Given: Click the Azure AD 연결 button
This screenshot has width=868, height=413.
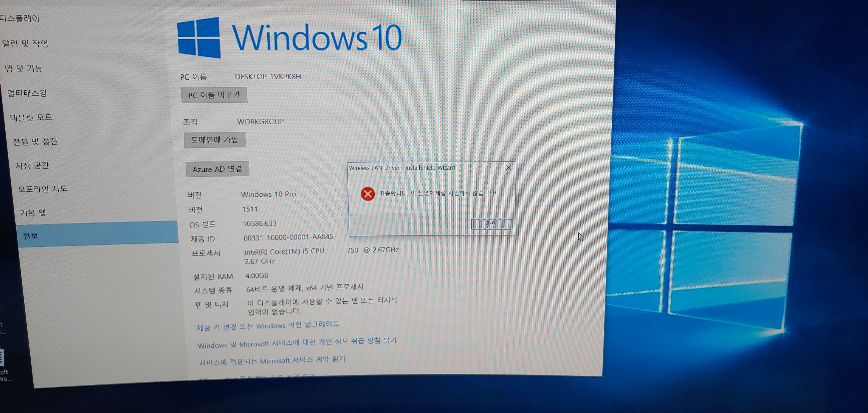Looking at the screenshot, I should [x=217, y=169].
